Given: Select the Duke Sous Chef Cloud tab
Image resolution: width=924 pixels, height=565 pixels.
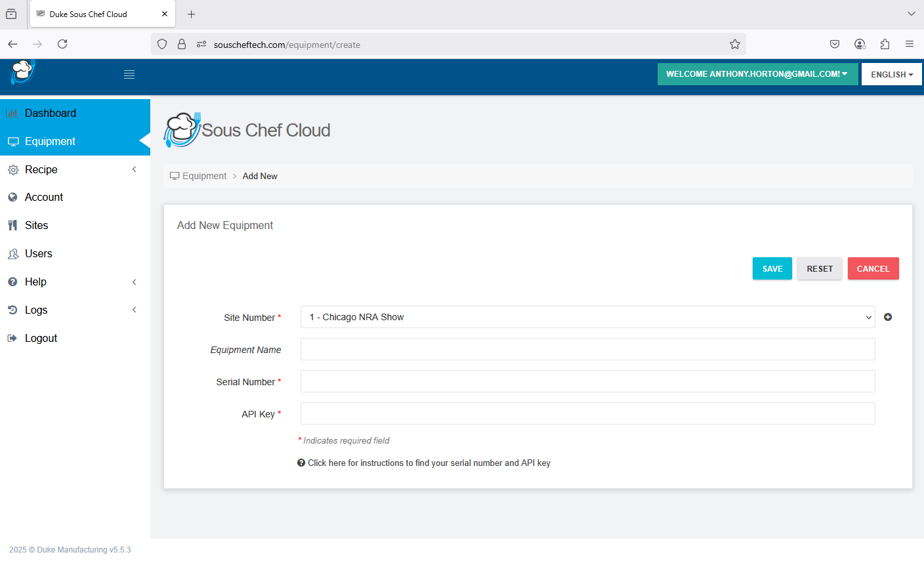Looking at the screenshot, I should click(102, 14).
